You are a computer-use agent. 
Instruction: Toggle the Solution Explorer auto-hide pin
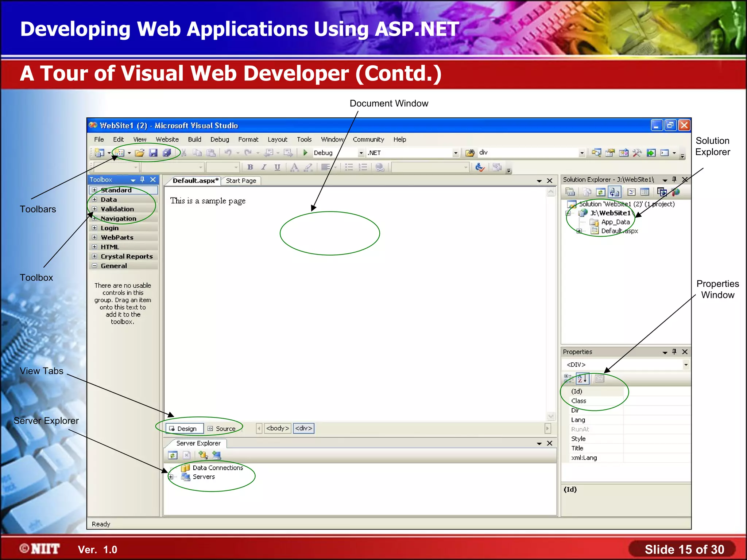coord(674,179)
